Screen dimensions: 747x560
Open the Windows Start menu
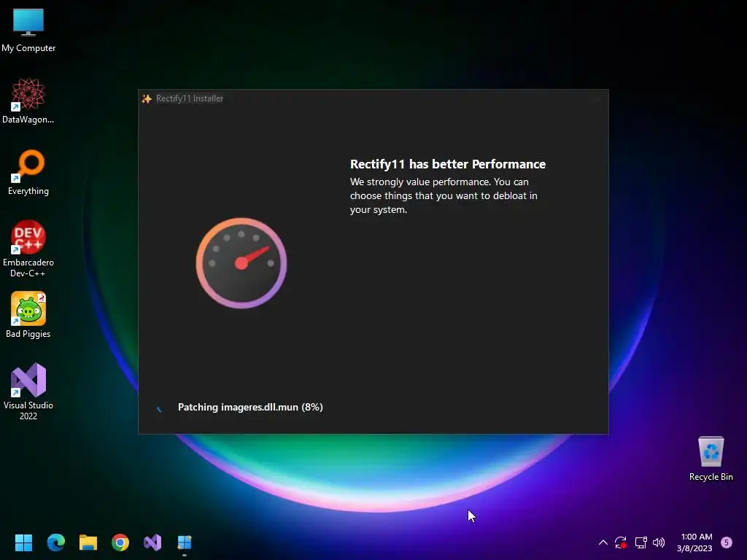pyautogui.click(x=23, y=542)
